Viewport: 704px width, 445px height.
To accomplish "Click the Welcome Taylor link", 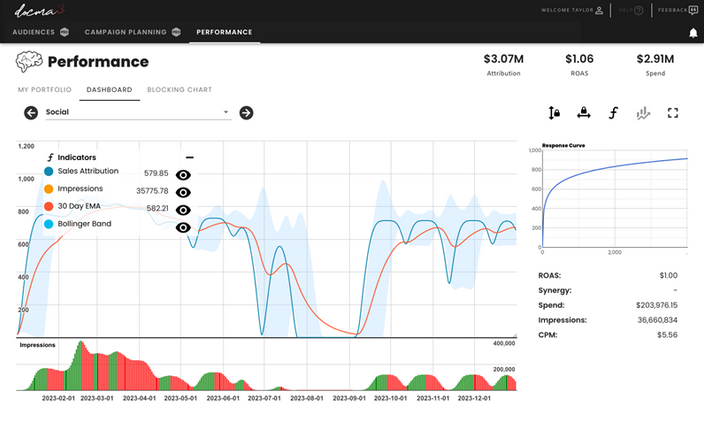I will pyautogui.click(x=567, y=10).
